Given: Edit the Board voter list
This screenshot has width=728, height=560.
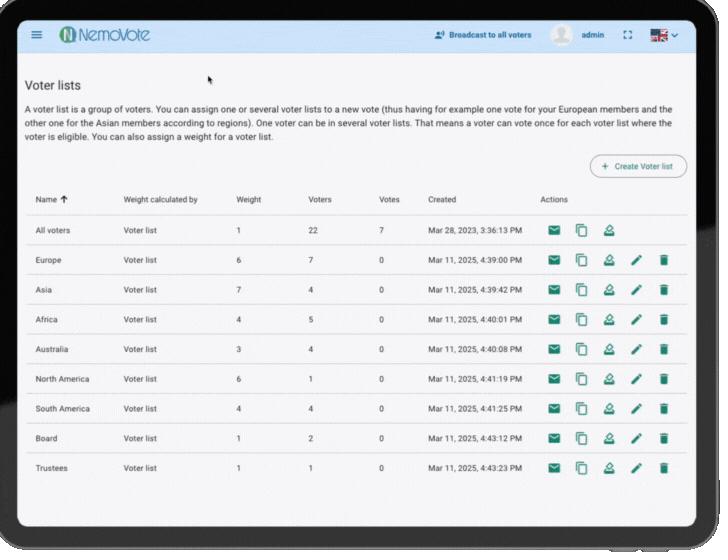Looking at the screenshot, I should pyautogui.click(x=636, y=439).
